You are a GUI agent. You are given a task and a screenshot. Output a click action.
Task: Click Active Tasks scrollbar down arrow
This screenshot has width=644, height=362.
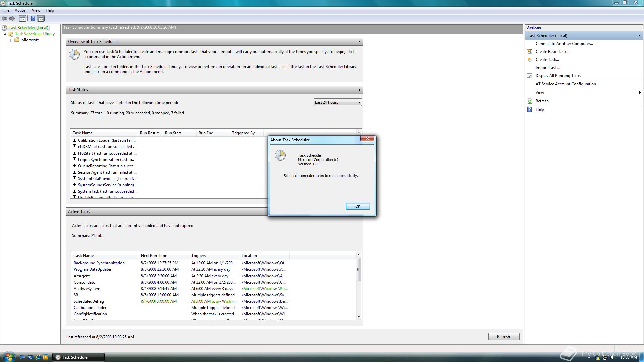point(359,317)
